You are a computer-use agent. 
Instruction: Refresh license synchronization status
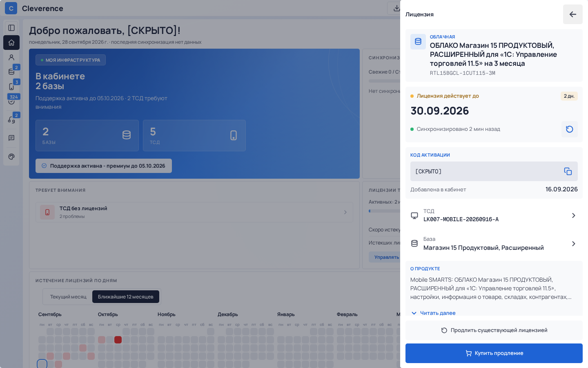coord(570,129)
